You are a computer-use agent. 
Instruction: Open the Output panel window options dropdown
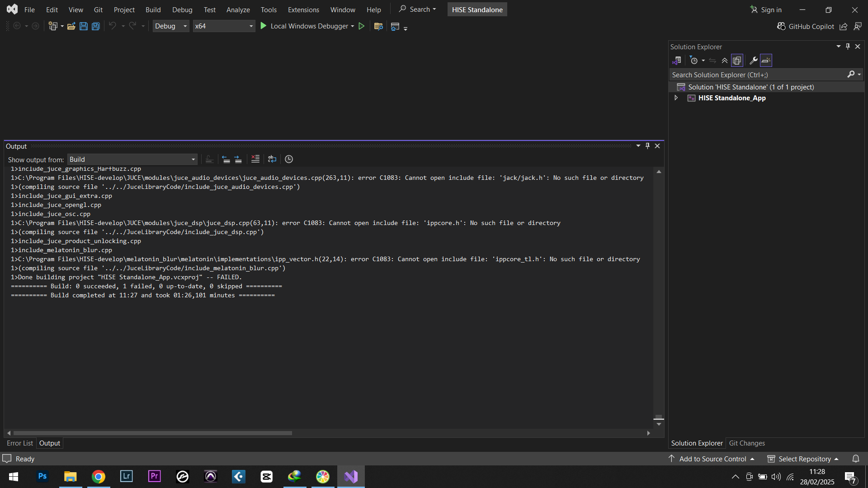(638, 146)
